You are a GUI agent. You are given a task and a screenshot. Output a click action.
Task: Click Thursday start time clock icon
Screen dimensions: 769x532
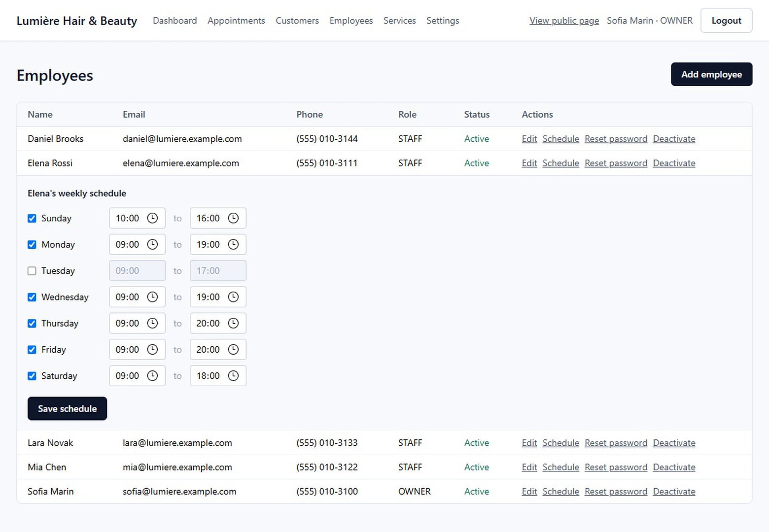coord(153,323)
